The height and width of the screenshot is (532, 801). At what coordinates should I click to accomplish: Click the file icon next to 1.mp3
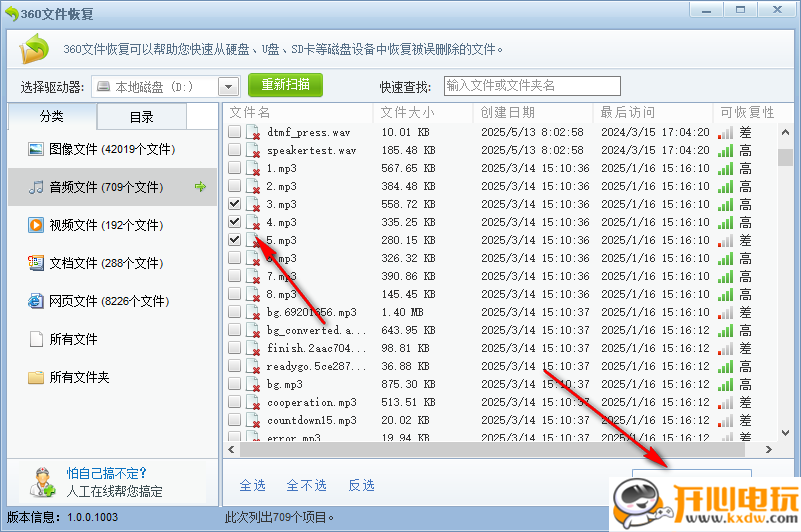[253, 168]
